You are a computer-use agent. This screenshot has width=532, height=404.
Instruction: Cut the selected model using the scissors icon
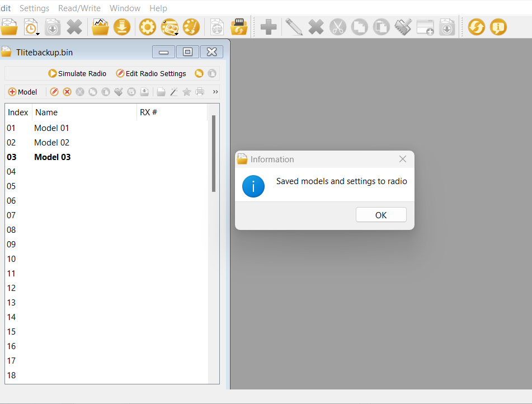[x=79, y=92]
